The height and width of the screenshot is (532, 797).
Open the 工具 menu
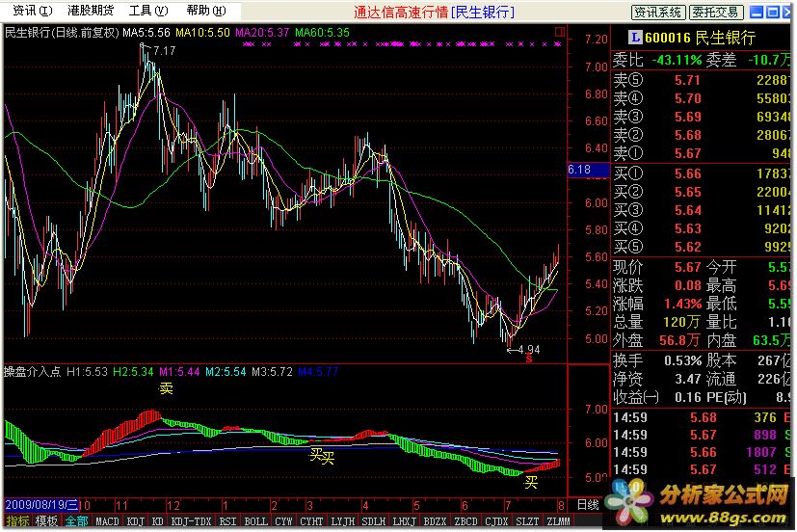147,11
